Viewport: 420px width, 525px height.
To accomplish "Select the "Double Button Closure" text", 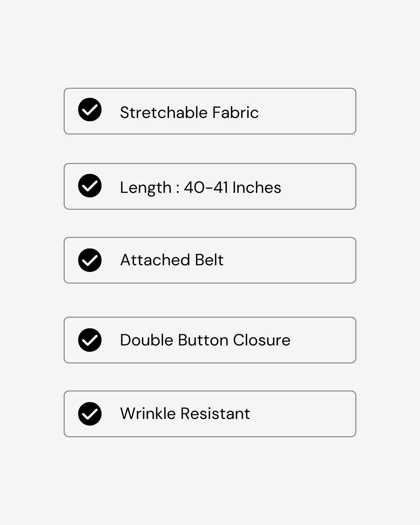I will pos(205,340).
